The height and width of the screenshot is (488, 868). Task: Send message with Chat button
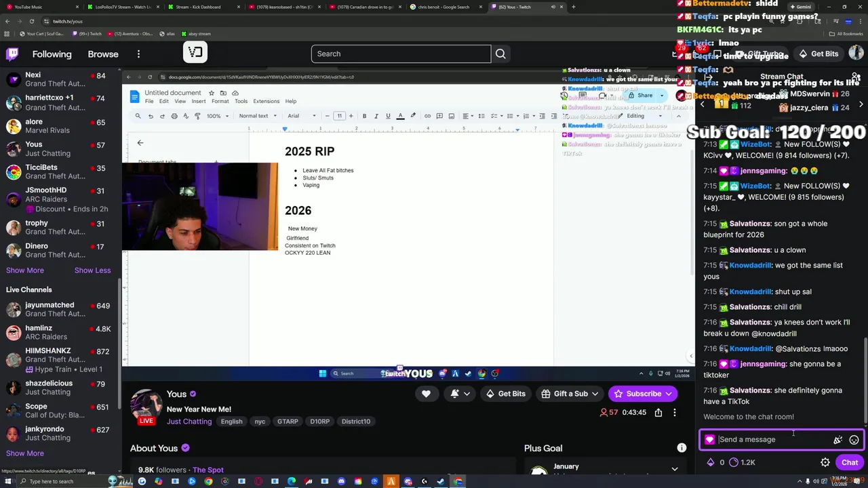[850, 462]
